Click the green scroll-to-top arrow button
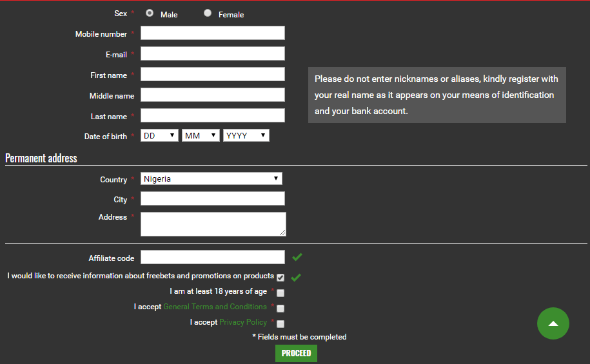Image resolution: width=590 pixels, height=364 pixels. [553, 323]
